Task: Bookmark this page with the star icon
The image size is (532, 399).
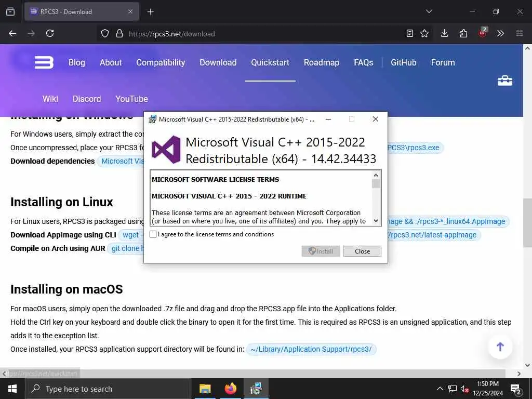Action: point(424,33)
